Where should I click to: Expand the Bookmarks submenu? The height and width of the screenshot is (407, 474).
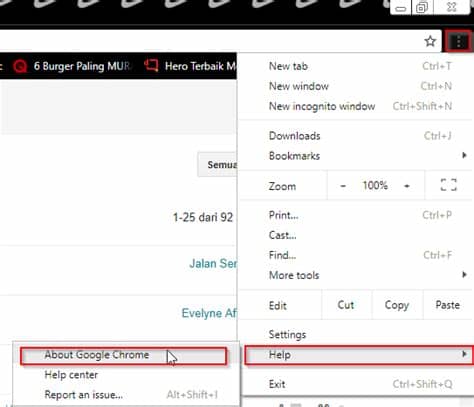pyautogui.click(x=356, y=156)
